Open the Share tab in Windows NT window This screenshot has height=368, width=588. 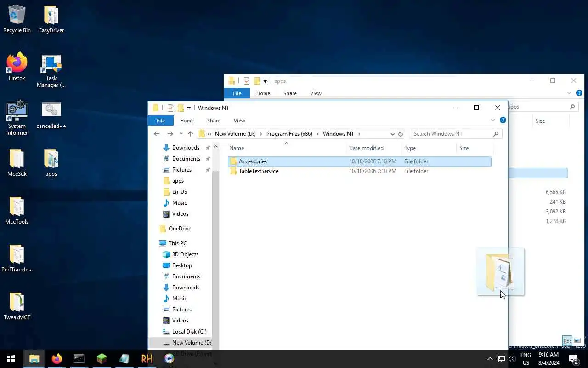[214, 121]
